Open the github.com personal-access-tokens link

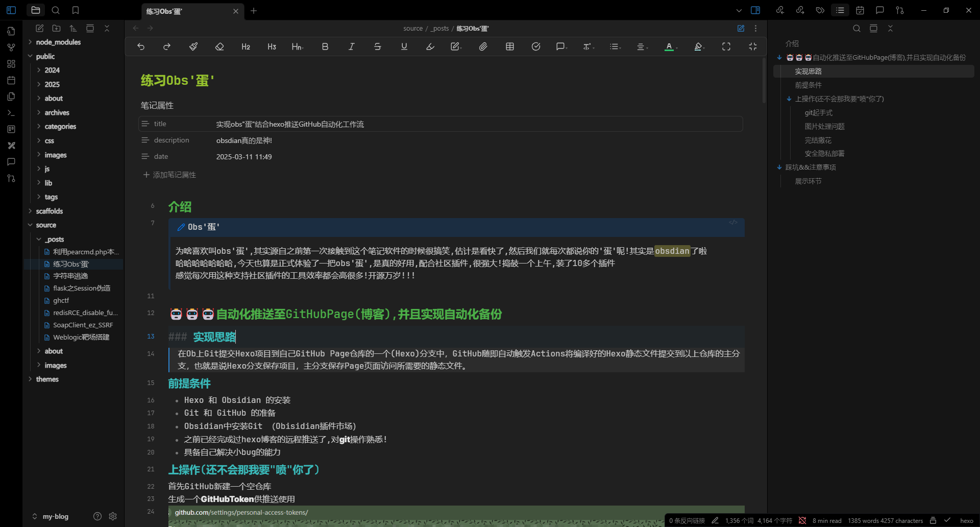pyautogui.click(x=241, y=512)
